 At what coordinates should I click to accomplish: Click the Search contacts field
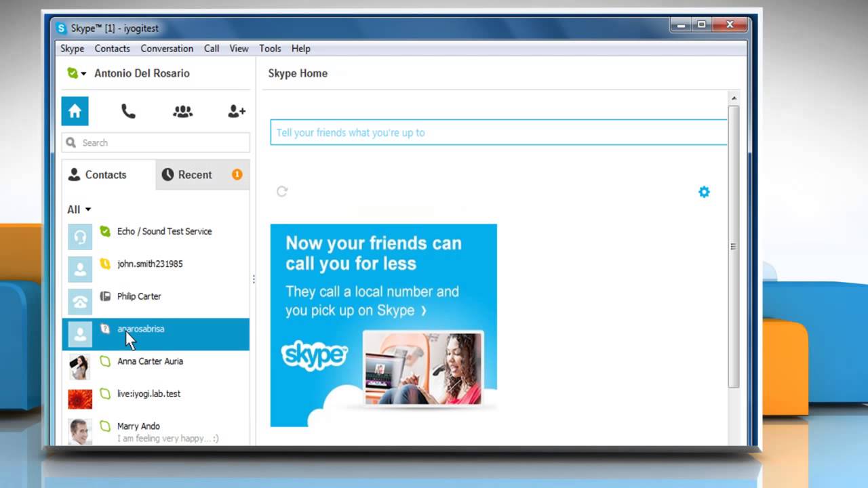pyautogui.click(x=156, y=142)
